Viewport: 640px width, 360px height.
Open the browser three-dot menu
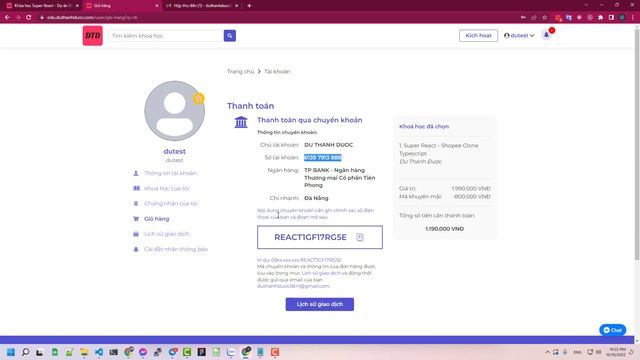click(633, 18)
